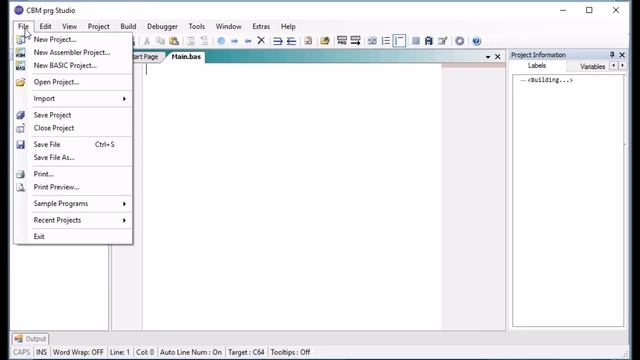
Task: Click Auto Line Num : On status entry
Action: point(191,352)
